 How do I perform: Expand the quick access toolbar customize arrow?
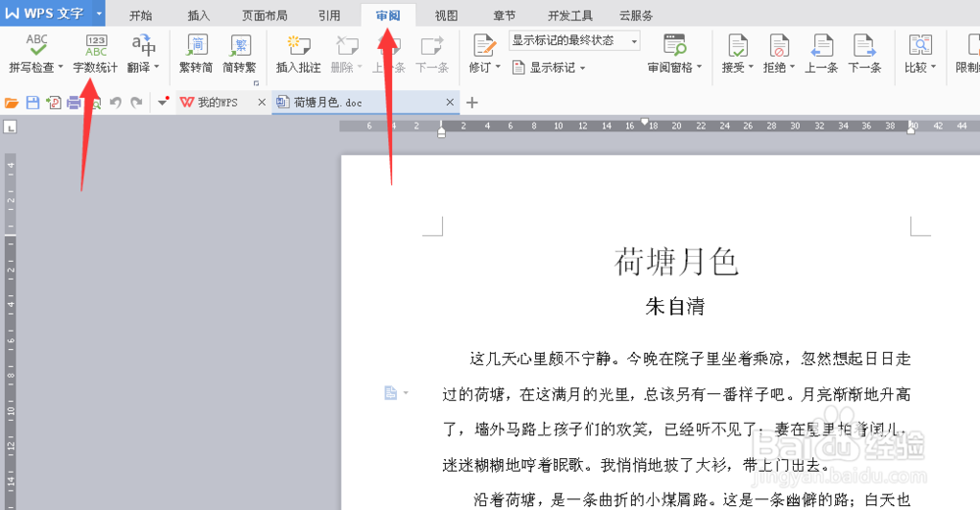(163, 102)
